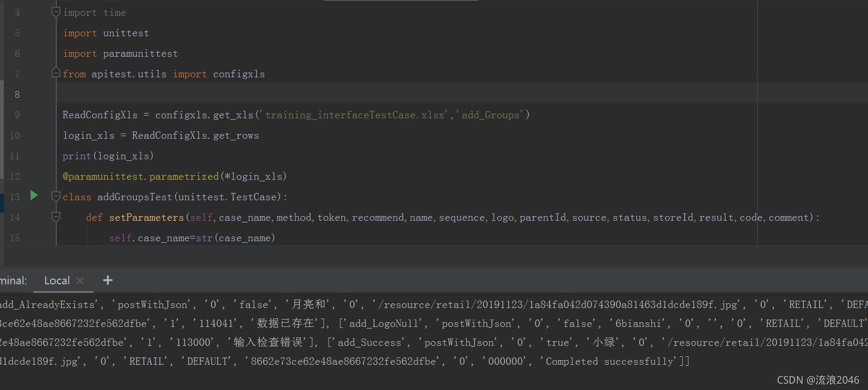Image resolution: width=868 pixels, height=390 pixels.
Task: Click the '@paramunittest.parametrized' decorator
Action: [x=140, y=177]
